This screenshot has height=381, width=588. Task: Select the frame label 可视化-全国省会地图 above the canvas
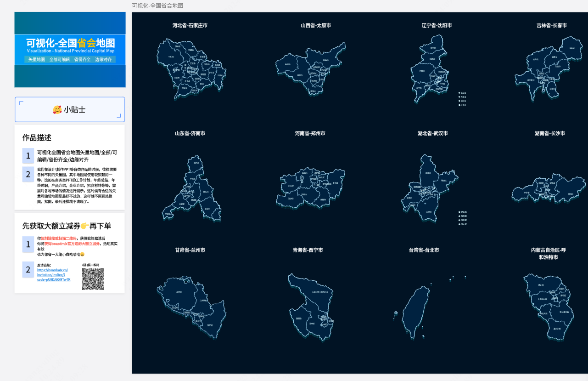point(157,6)
